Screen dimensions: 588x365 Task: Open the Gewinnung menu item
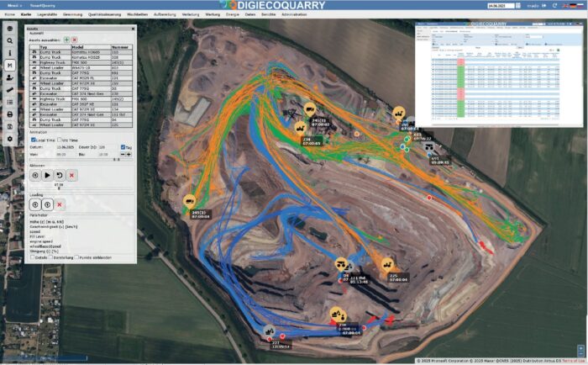pyautogui.click(x=72, y=14)
